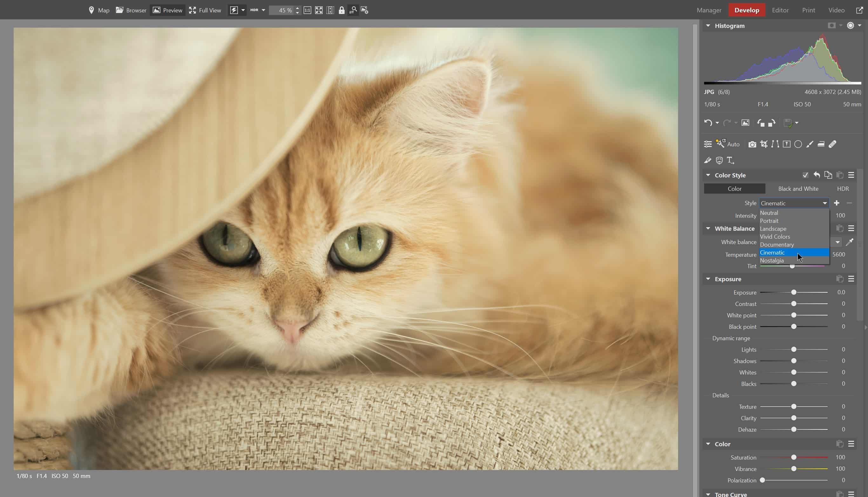The width and height of the screenshot is (868, 497).
Task: Select the Radial filter tool
Action: [798, 144]
